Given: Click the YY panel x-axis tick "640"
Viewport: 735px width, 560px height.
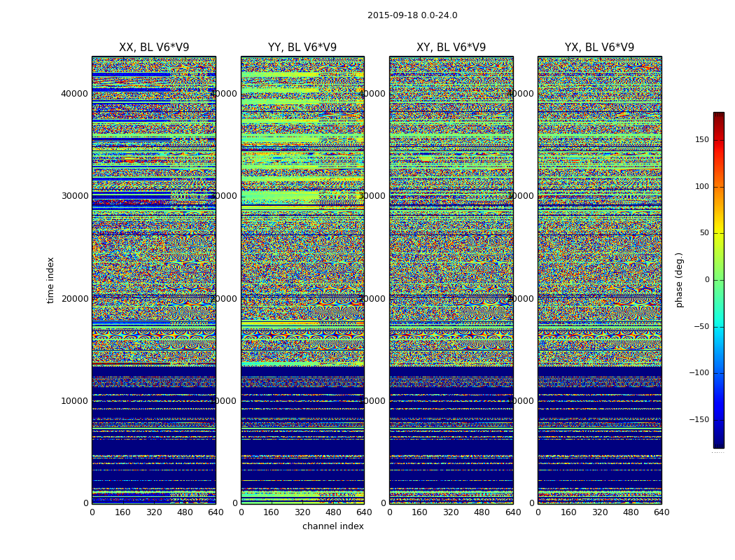Looking at the screenshot, I should [x=364, y=512].
